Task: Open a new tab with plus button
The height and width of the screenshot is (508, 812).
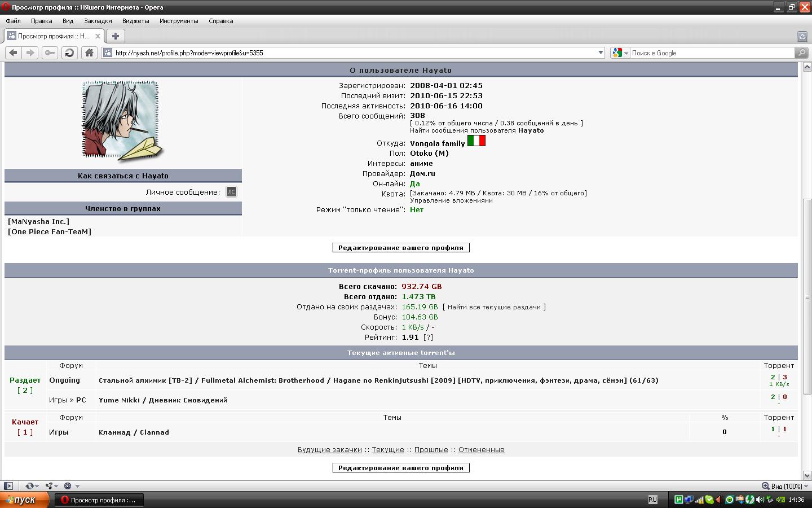Action: [x=116, y=36]
